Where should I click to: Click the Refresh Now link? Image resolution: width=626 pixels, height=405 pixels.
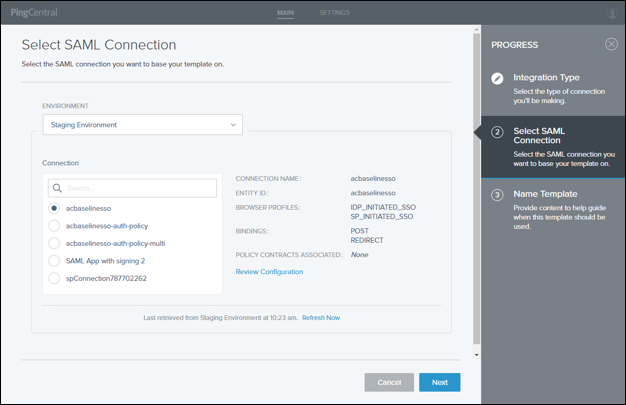[321, 317]
